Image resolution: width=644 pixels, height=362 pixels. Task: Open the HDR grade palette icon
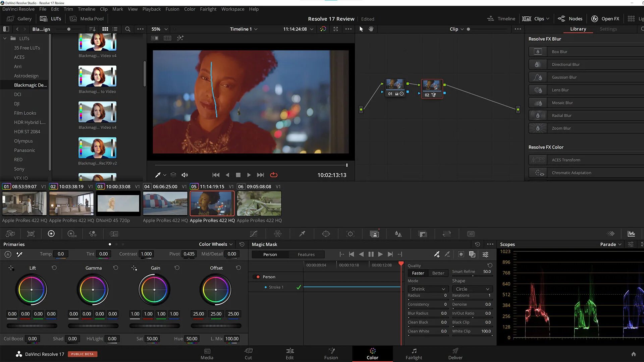(x=72, y=234)
